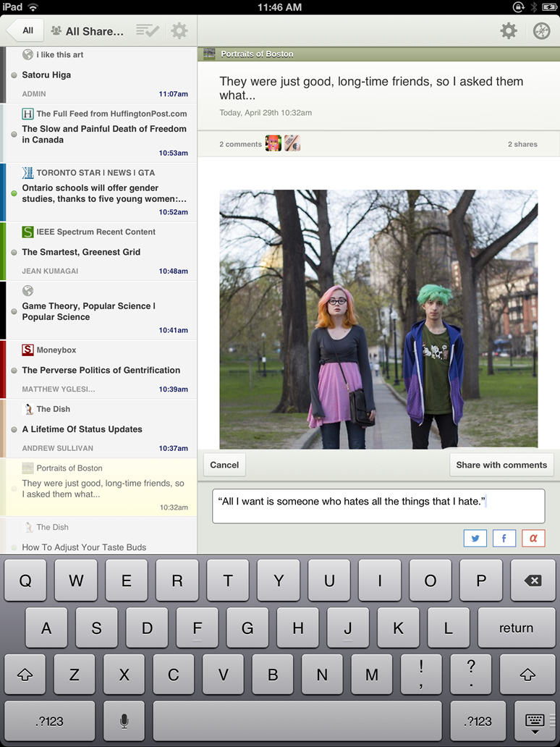
Task: Tap the microphone dictation key
Action: click(124, 721)
